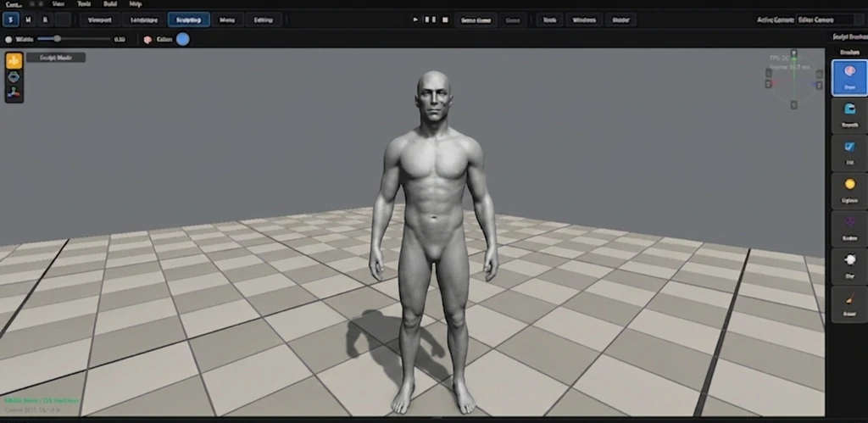Activate the yellow sculpt mode icon
The width and height of the screenshot is (868, 423).
coord(14,61)
